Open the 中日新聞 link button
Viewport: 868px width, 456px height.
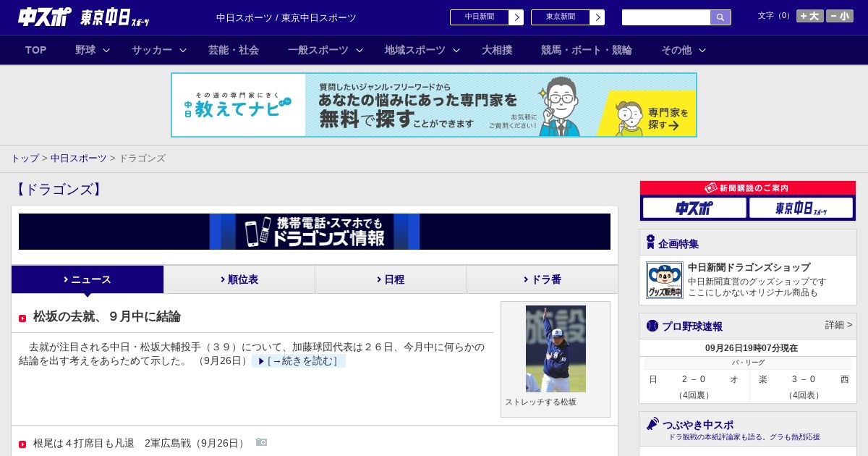click(480, 17)
